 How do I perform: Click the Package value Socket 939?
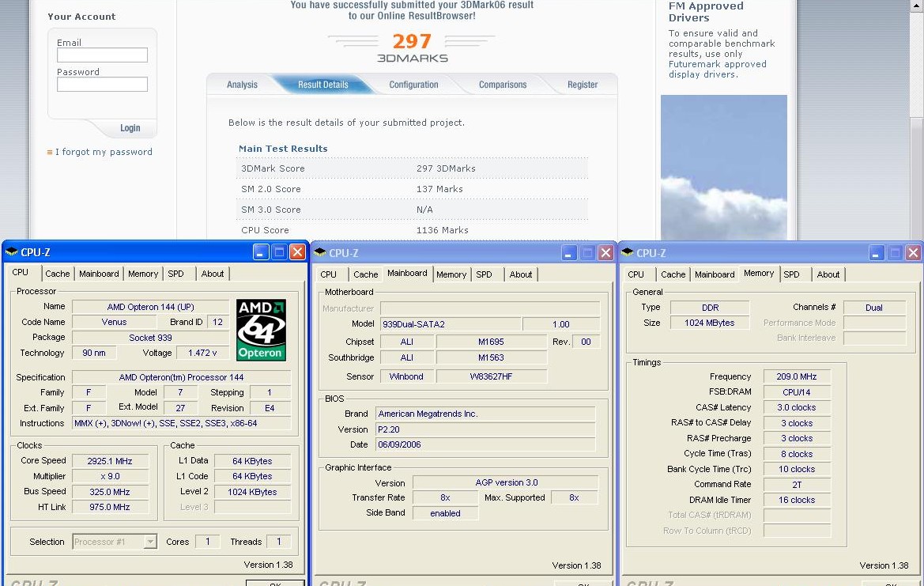click(150, 337)
